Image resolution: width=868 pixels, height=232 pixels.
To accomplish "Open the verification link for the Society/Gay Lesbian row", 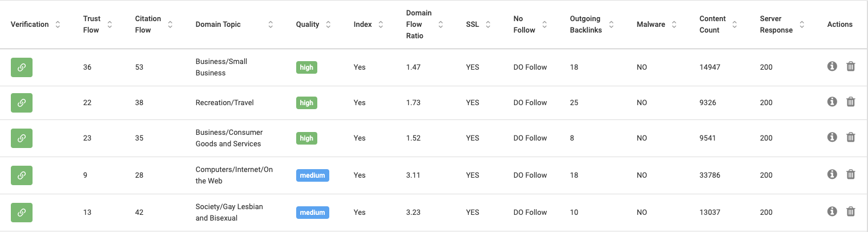I will tap(22, 213).
